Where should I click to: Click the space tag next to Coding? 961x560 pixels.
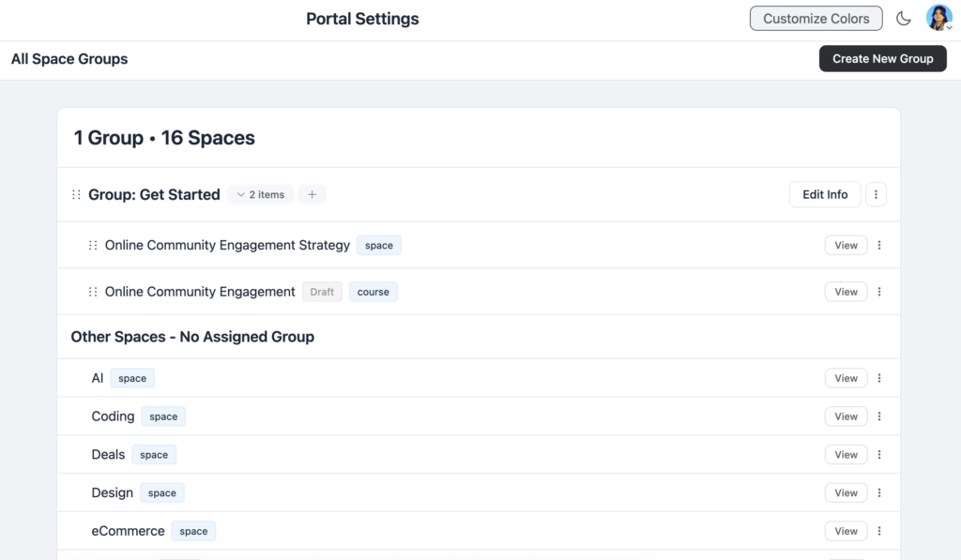click(x=163, y=416)
